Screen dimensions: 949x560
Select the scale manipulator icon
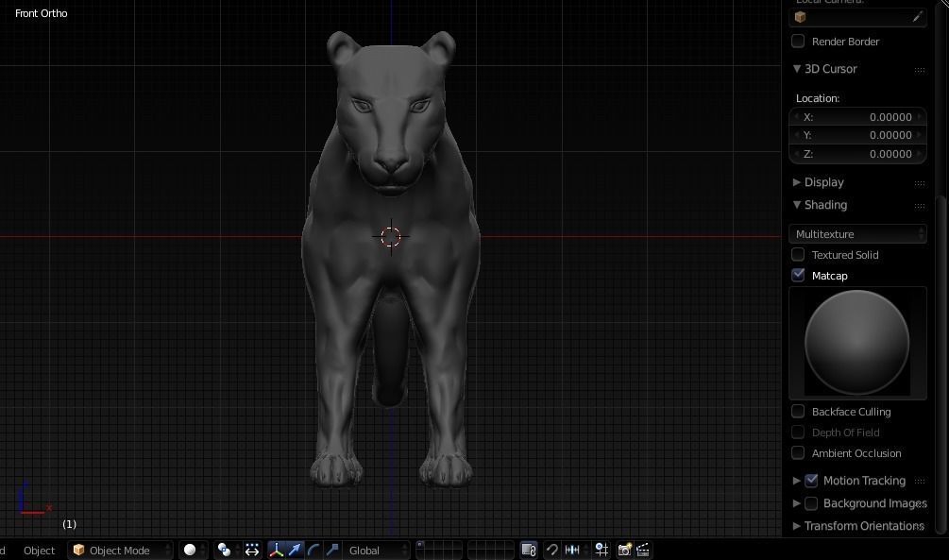[x=332, y=550]
